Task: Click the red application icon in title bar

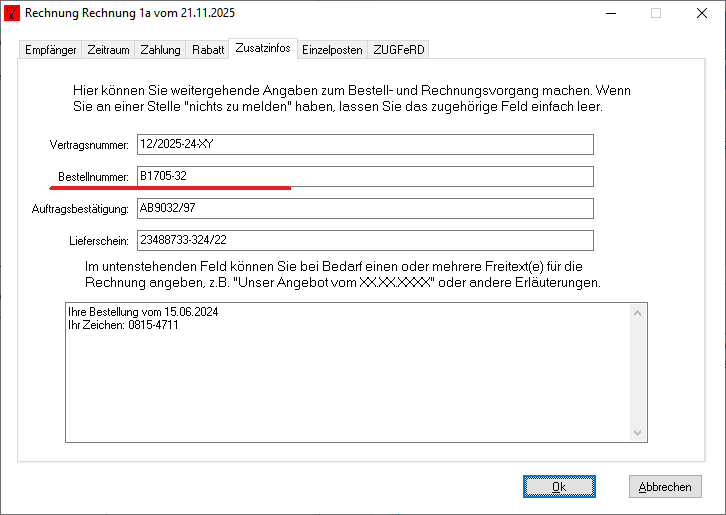Action: (12, 14)
